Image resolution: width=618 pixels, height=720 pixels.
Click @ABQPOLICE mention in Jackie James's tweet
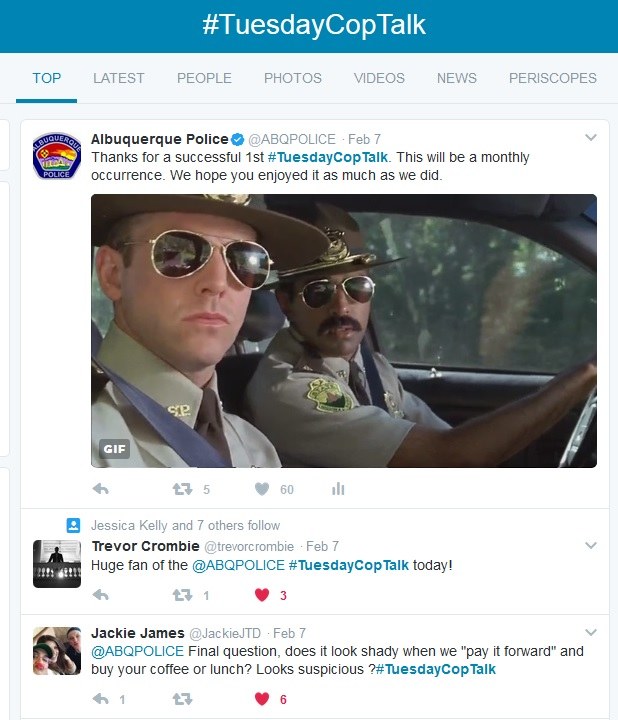coord(137,651)
